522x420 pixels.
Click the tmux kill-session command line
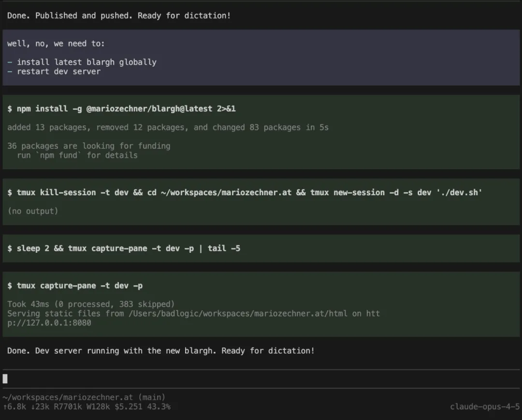coord(245,192)
